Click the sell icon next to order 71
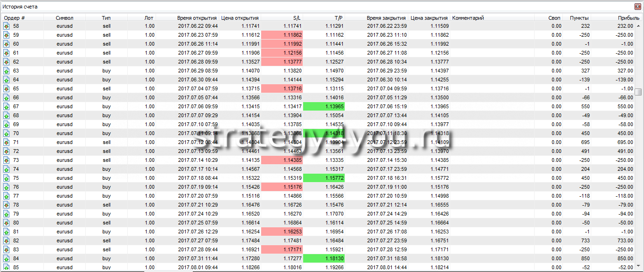The width and height of the screenshot is (644, 272). click(x=7, y=142)
